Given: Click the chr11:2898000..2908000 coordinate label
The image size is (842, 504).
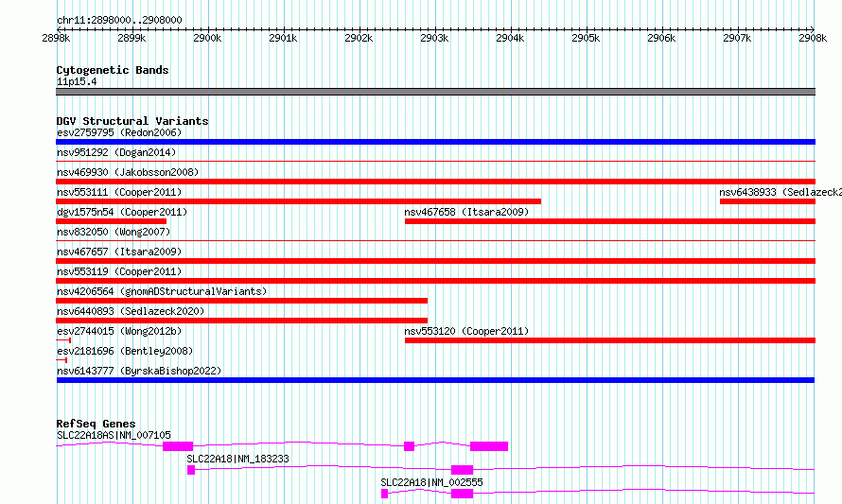Looking at the screenshot, I should tap(119, 20).
